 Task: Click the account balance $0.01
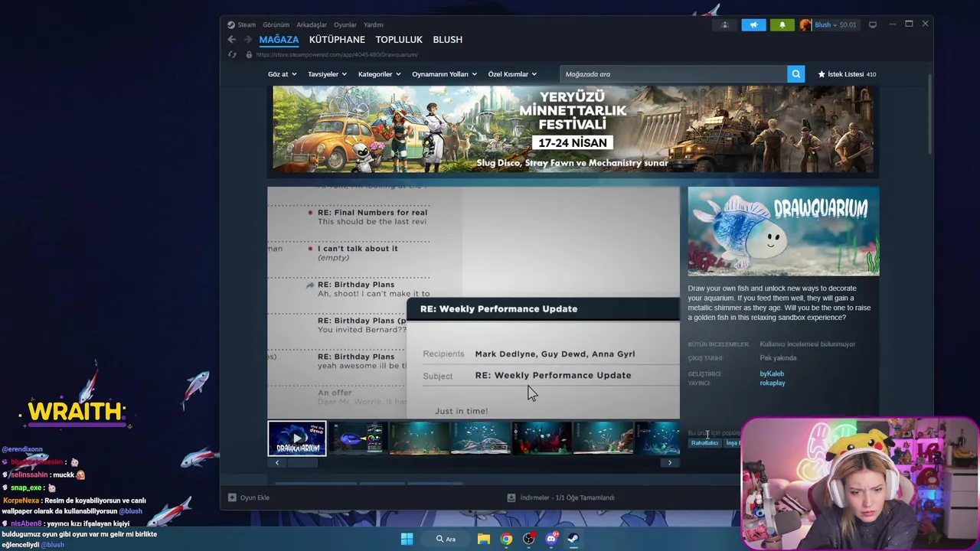(x=848, y=24)
